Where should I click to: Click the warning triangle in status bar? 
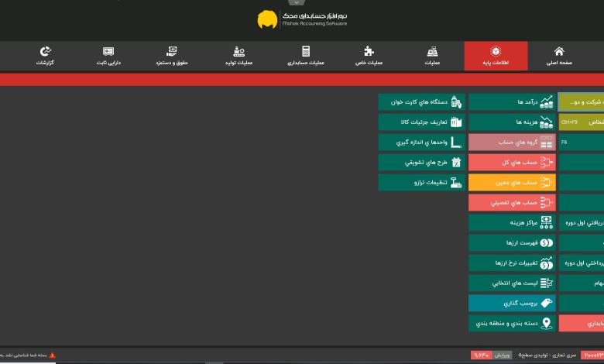[53, 355]
